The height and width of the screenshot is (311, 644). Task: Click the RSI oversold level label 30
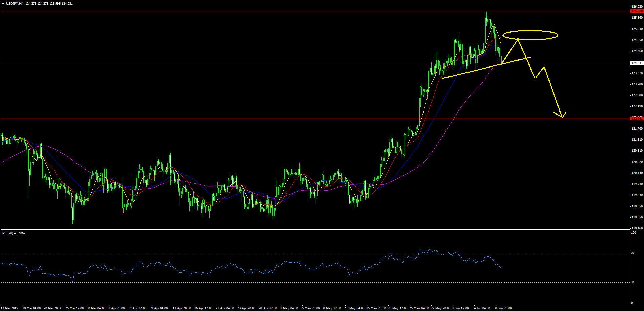pyautogui.click(x=633, y=282)
